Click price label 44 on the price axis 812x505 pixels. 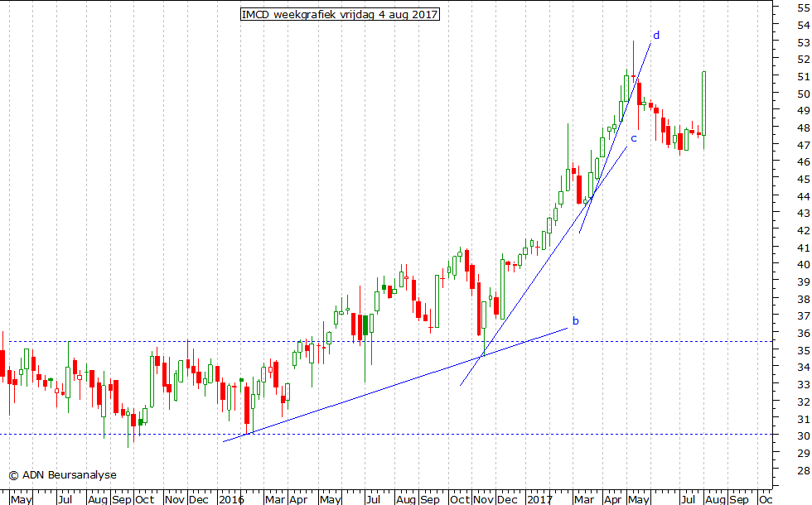[x=804, y=197]
